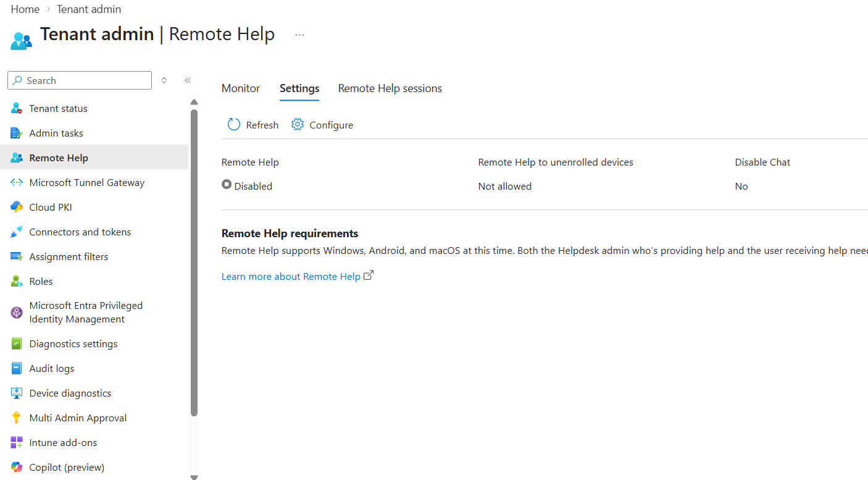Click the Configure button label

point(332,125)
